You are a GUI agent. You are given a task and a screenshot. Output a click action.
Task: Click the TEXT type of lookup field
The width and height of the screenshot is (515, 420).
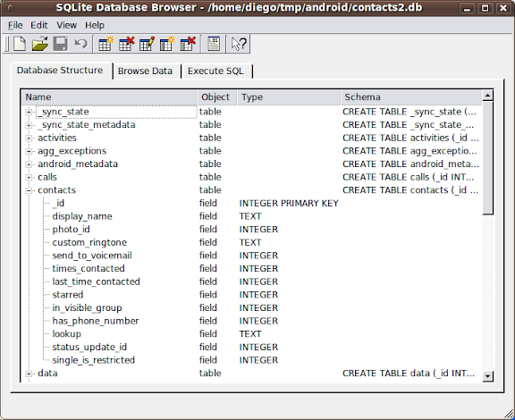click(250, 334)
